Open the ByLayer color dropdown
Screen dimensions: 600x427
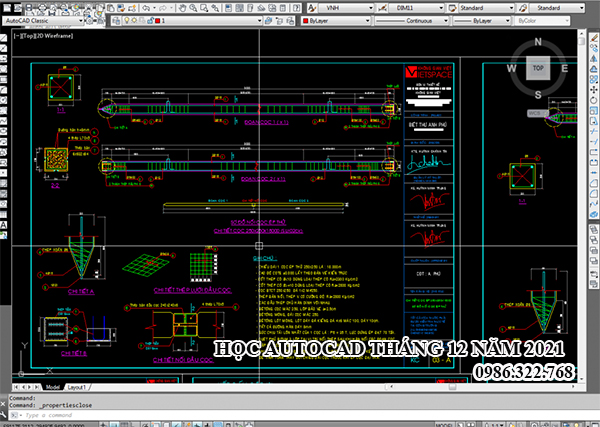click(368, 21)
